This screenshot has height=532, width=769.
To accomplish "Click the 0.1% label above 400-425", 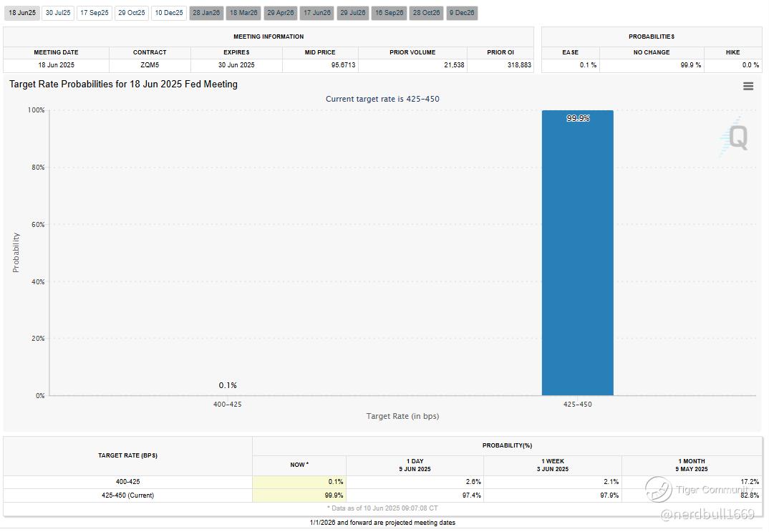I will (x=228, y=385).
